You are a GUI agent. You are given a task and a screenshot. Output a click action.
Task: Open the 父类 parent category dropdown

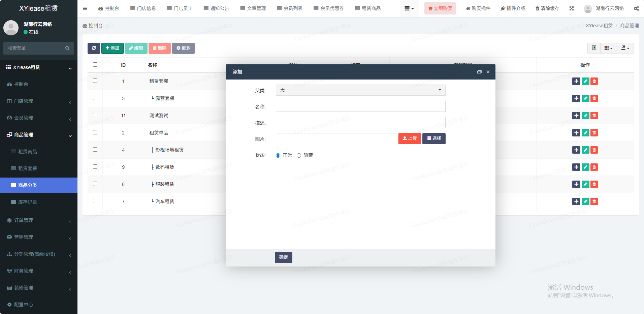click(360, 90)
